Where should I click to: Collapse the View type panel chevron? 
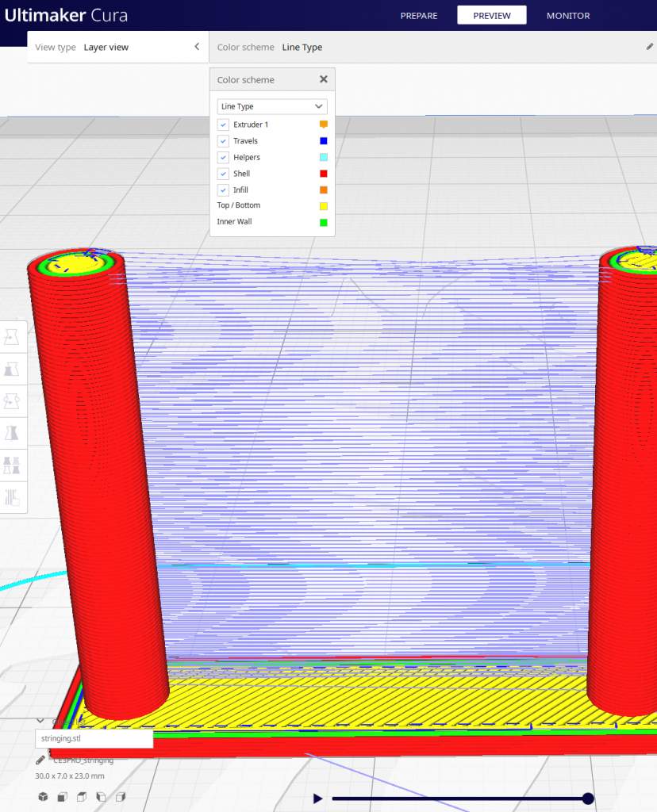tap(197, 47)
